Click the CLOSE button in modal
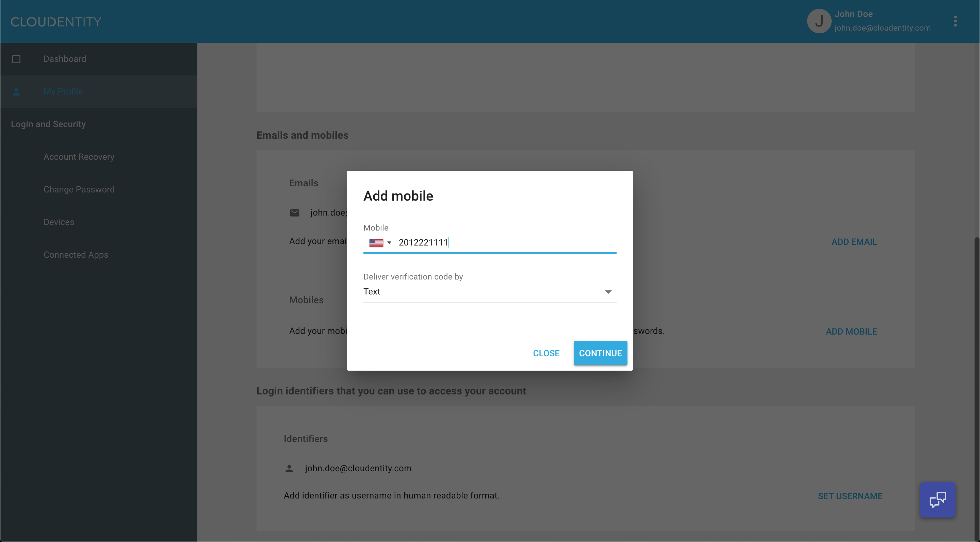This screenshot has height=542, width=980. (546, 352)
